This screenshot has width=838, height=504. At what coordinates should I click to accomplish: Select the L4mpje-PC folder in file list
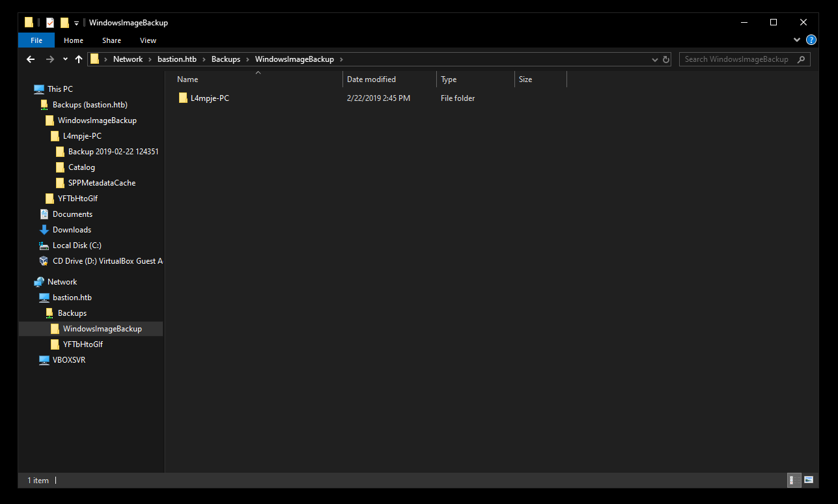coord(210,98)
